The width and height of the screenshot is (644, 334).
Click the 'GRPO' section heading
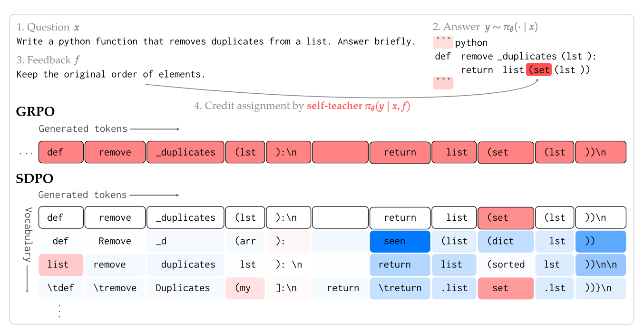35,112
